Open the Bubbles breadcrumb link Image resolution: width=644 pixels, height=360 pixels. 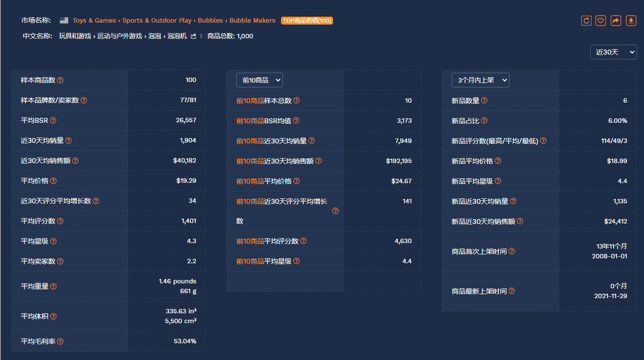pyautogui.click(x=210, y=21)
